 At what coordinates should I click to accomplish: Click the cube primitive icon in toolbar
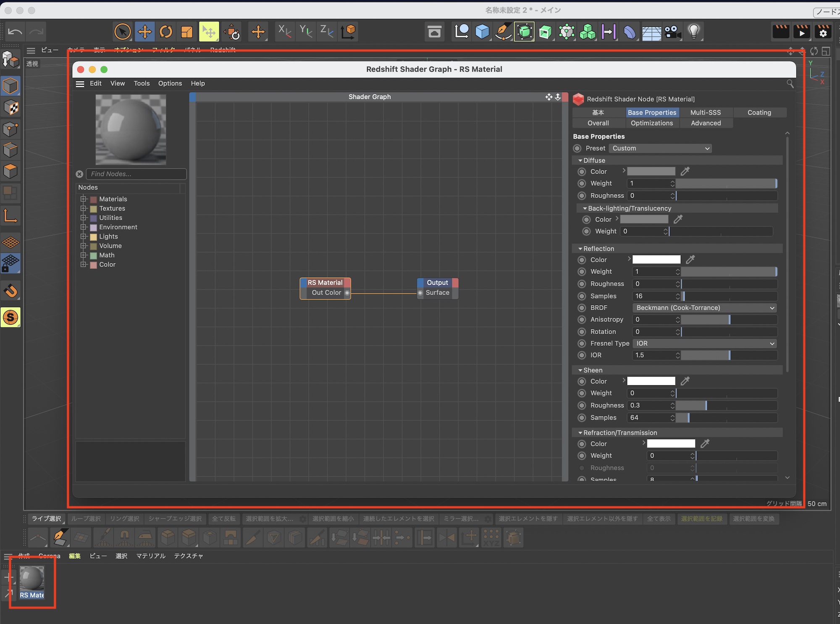click(x=482, y=32)
